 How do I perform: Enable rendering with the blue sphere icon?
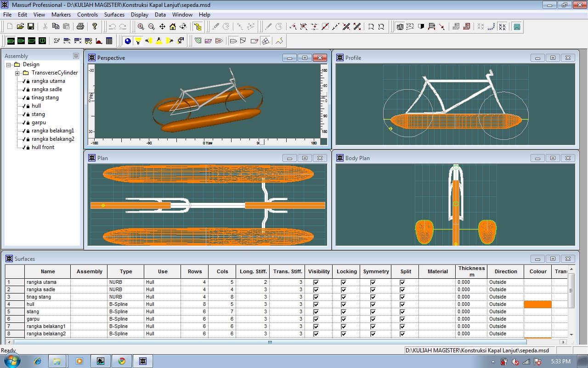point(128,41)
